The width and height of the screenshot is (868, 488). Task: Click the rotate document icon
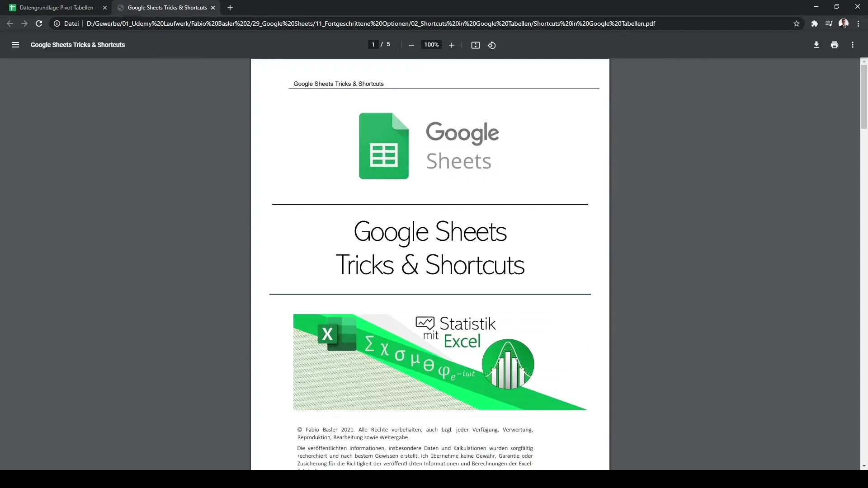click(492, 45)
